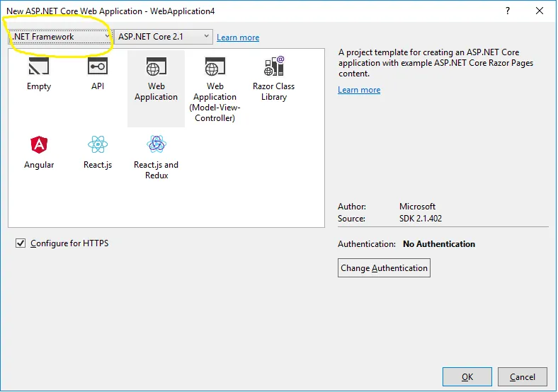558x392 pixels.
Task: Click the Configure for HTTPS label text
Action: point(69,243)
